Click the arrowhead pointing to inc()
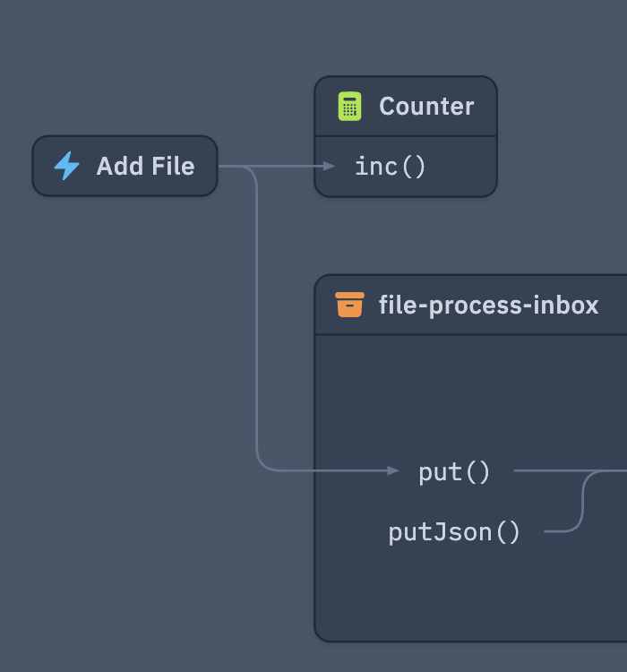Screen dimensions: 627x672 point(330,166)
